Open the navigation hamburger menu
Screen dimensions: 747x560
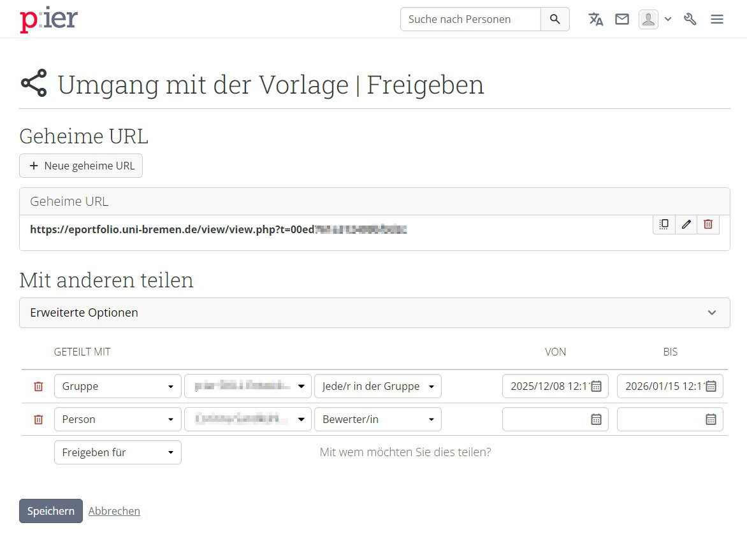pyautogui.click(x=716, y=19)
